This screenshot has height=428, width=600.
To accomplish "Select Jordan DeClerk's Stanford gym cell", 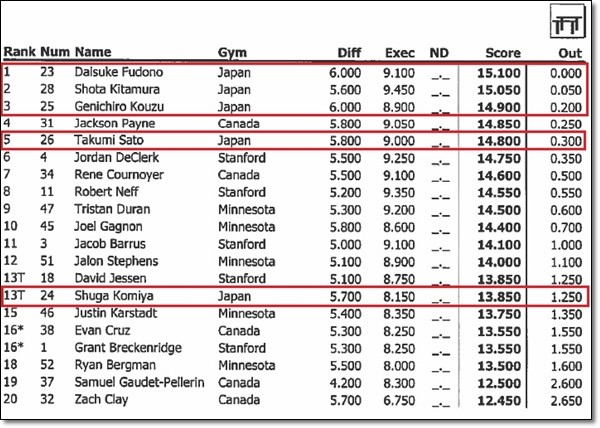I will pos(242,158).
